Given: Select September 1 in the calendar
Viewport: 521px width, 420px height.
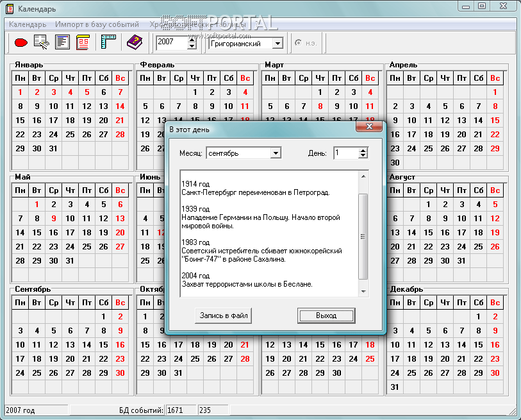Looking at the screenshot, I should pyautogui.click(x=103, y=317).
